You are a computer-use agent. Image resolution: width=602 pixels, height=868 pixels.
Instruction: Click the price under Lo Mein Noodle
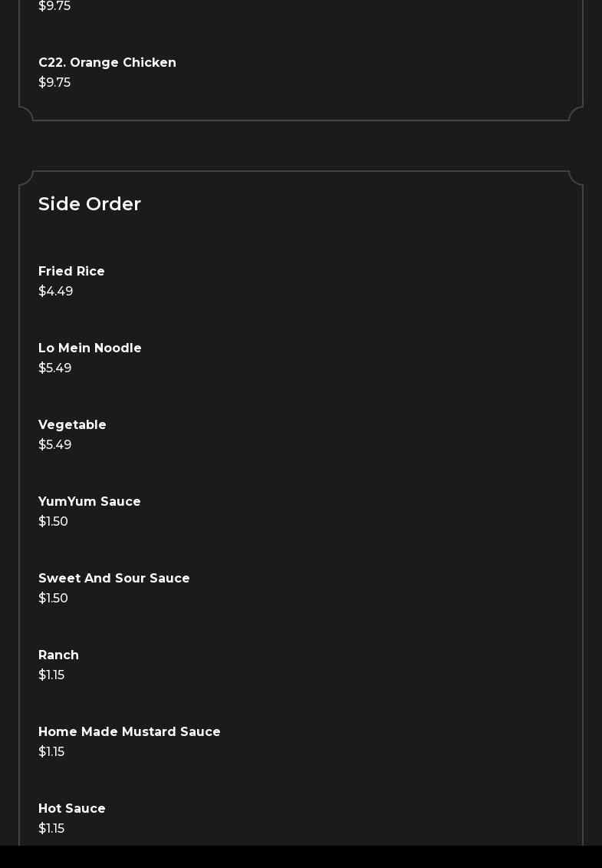click(55, 368)
